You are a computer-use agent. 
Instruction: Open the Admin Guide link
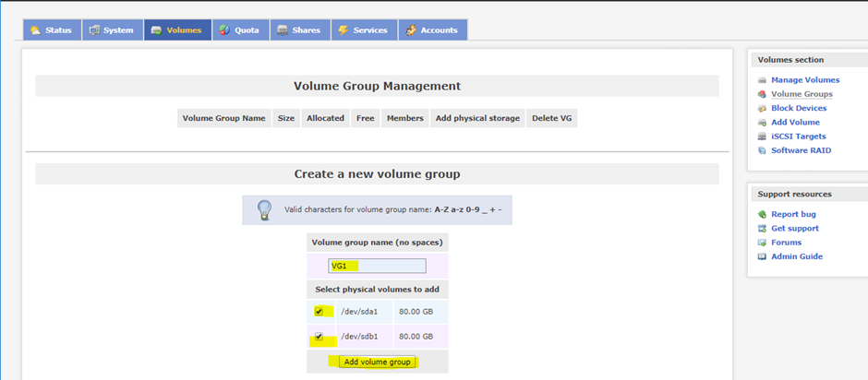click(x=797, y=256)
